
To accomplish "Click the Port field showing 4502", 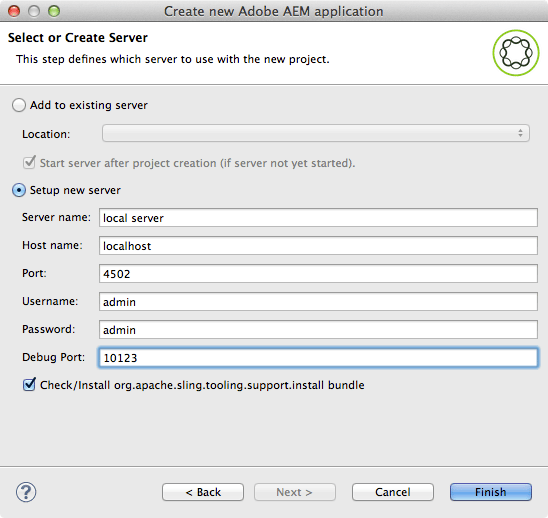I will click(x=318, y=274).
